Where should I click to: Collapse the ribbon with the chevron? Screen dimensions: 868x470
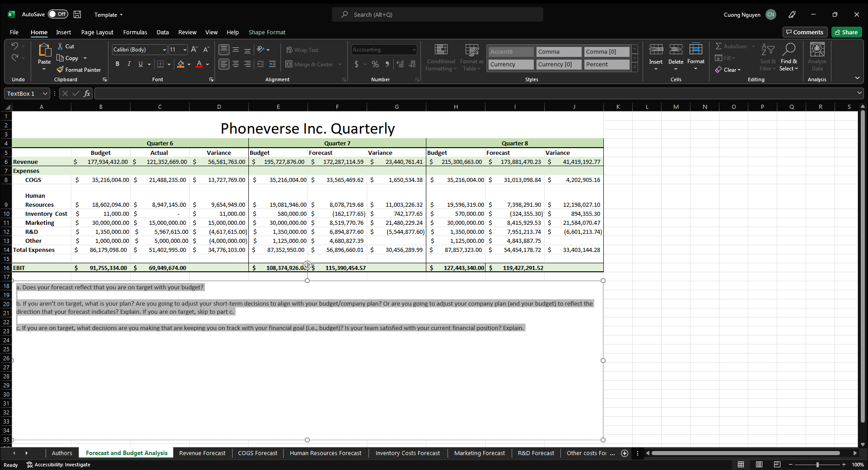857,78
